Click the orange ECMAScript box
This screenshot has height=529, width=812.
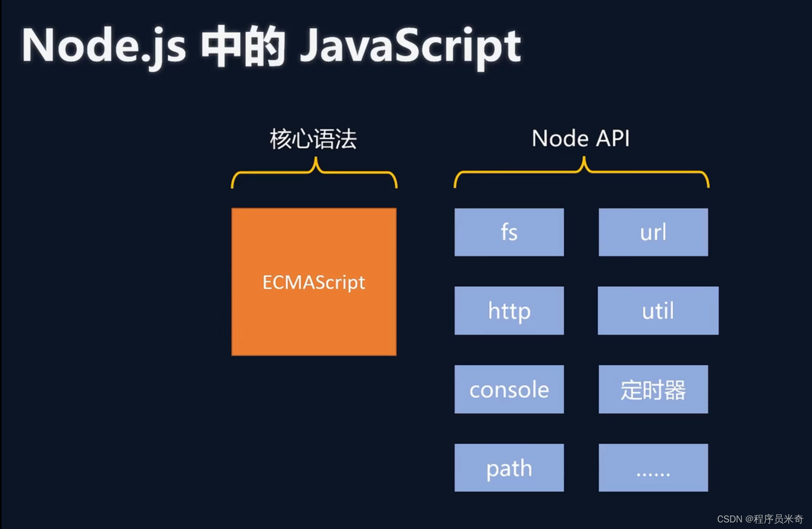point(314,282)
